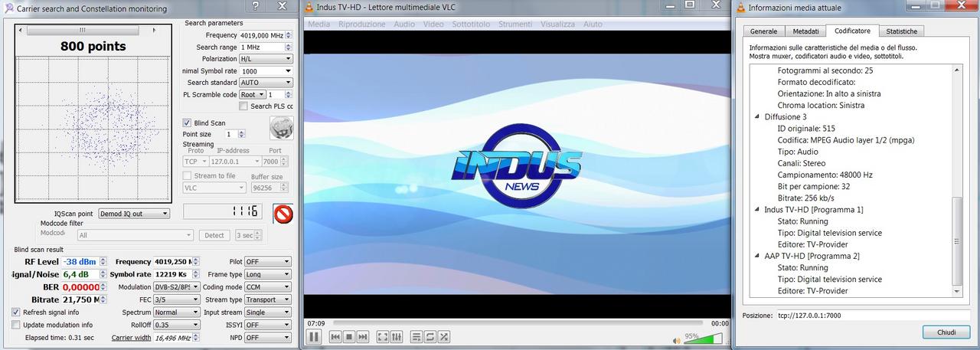The image size is (980, 350).
Task: Open the Input stream Single dropdown
Action: tap(268, 312)
